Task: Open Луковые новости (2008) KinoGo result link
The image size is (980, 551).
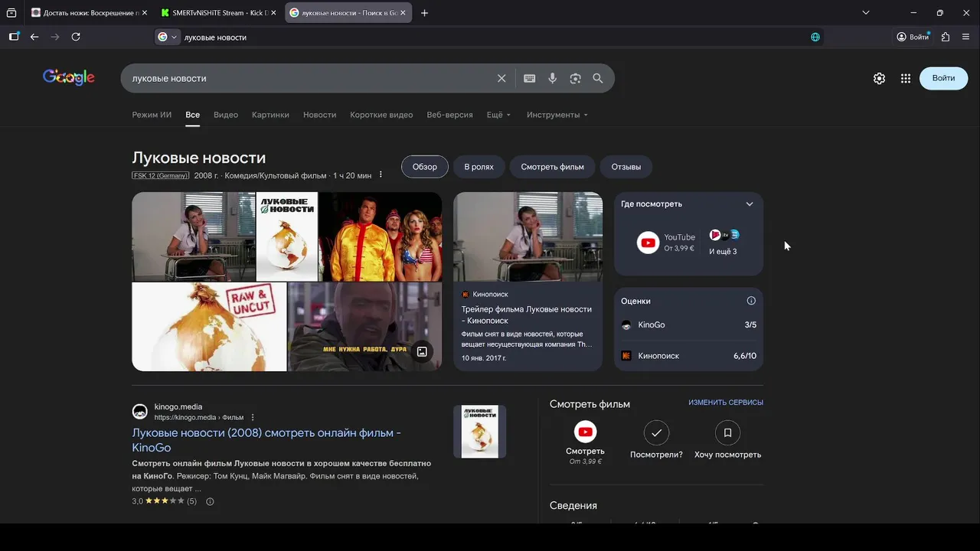Action: (x=266, y=440)
